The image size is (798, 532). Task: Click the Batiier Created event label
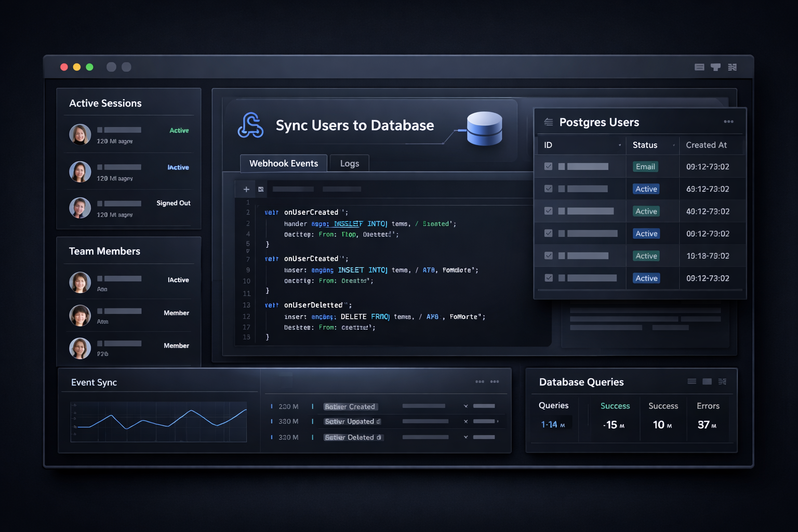pos(350,406)
